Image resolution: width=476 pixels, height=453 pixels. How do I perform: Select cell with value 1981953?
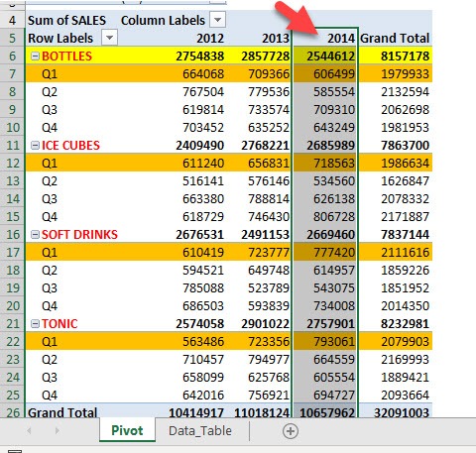[x=405, y=128]
